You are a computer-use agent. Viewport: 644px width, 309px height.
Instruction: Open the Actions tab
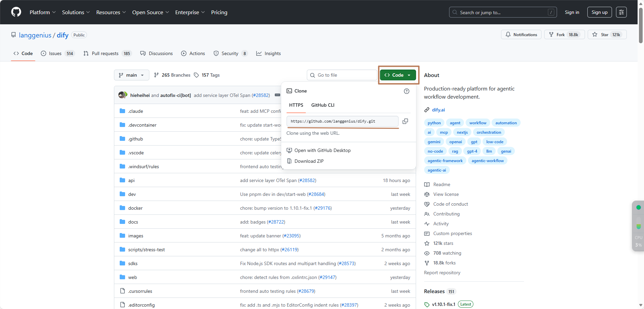(x=193, y=53)
